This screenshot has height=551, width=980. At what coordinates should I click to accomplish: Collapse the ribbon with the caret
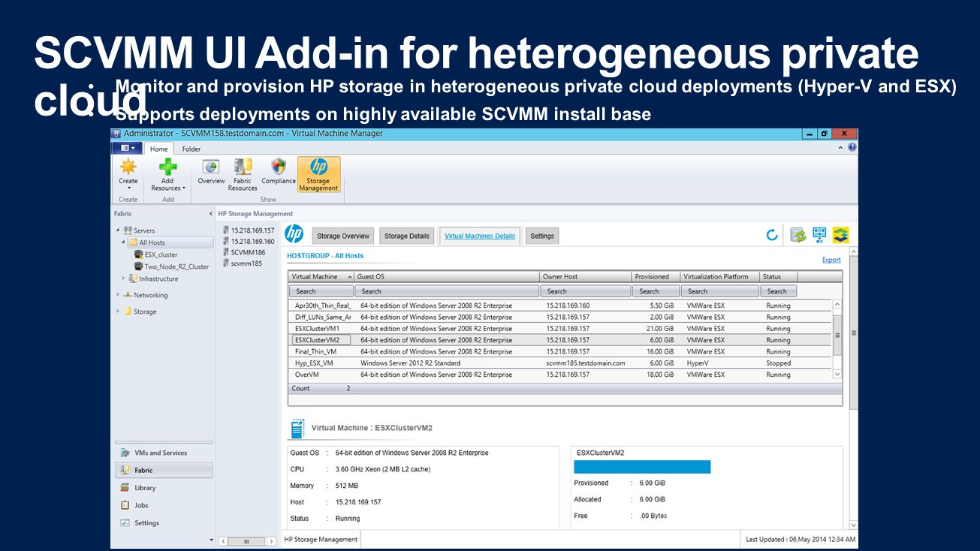click(841, 148)
